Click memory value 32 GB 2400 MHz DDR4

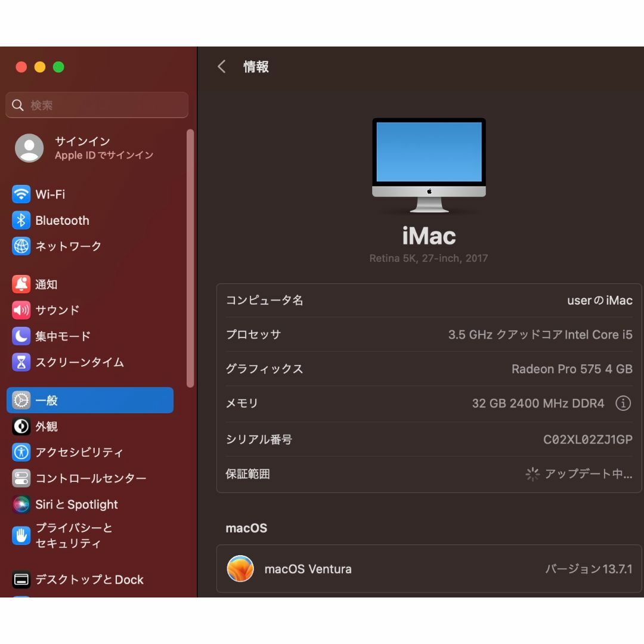[538, 403]
